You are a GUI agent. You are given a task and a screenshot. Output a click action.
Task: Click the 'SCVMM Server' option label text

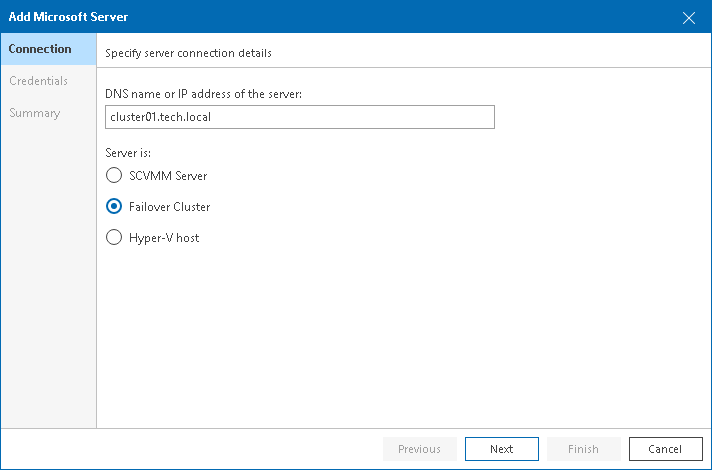pyautogui.click(x=168, y=176)
